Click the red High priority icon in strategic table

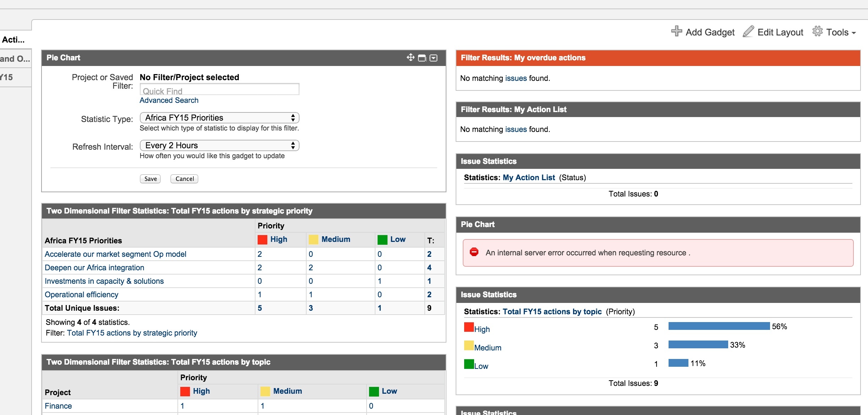pos(262,240)
